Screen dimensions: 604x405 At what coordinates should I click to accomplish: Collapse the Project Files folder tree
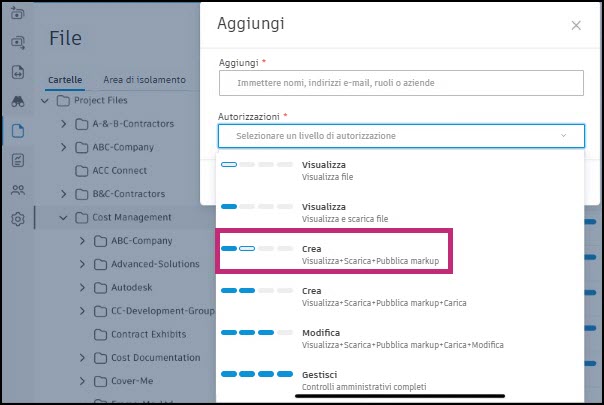(x=44, y=101)
